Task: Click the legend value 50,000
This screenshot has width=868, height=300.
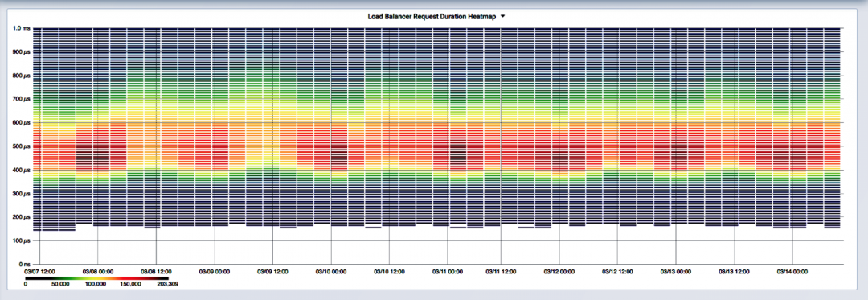Action: point(59,283)
